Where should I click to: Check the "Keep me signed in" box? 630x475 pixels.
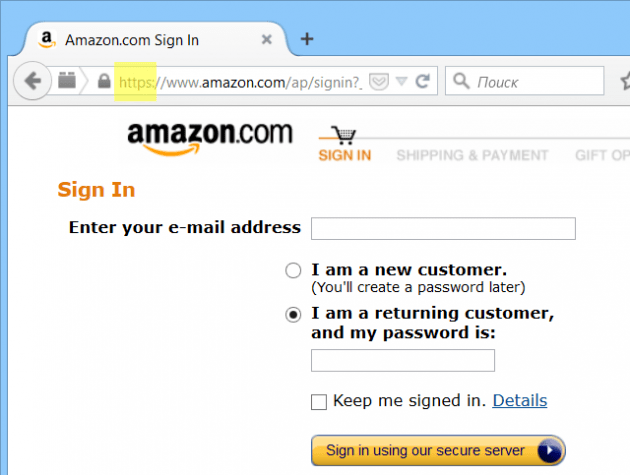[319, 401]
